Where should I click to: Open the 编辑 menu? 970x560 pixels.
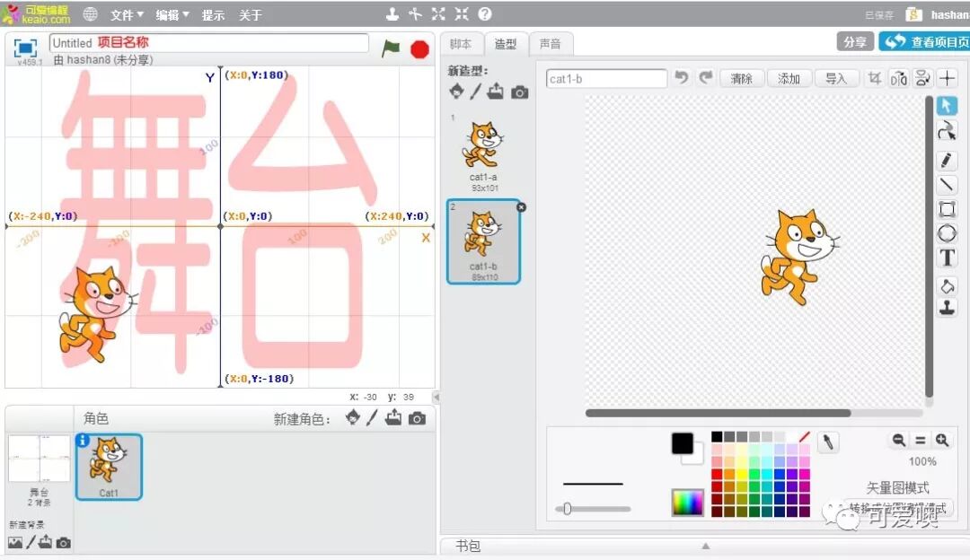[172, 15]
